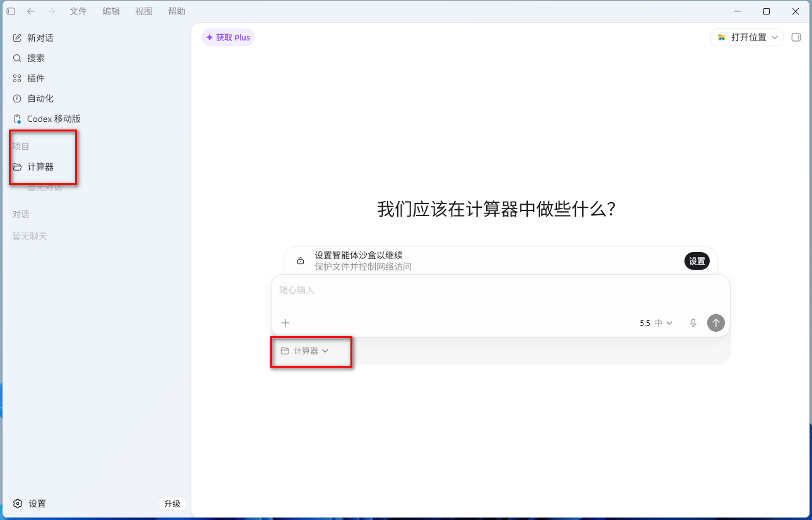Open Codex 移动版 entry
The height and width of the screenshot is (520, 812).
tap(96, 119)
